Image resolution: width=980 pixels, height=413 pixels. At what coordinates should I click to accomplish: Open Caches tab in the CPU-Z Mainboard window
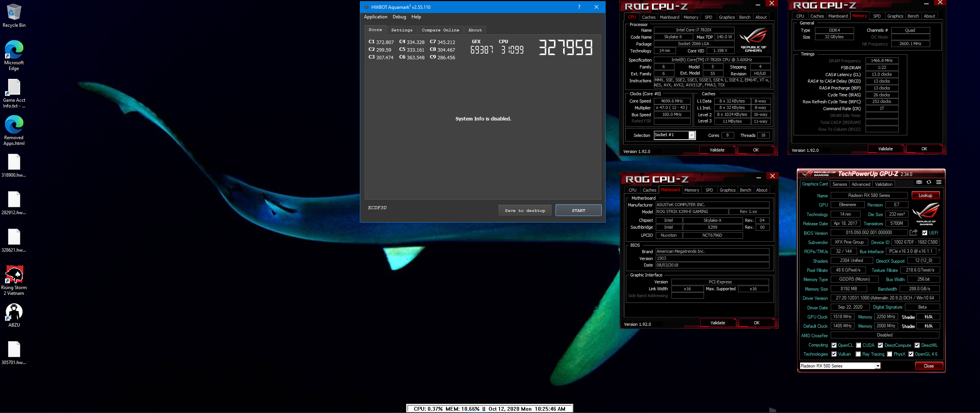(649, 190)
